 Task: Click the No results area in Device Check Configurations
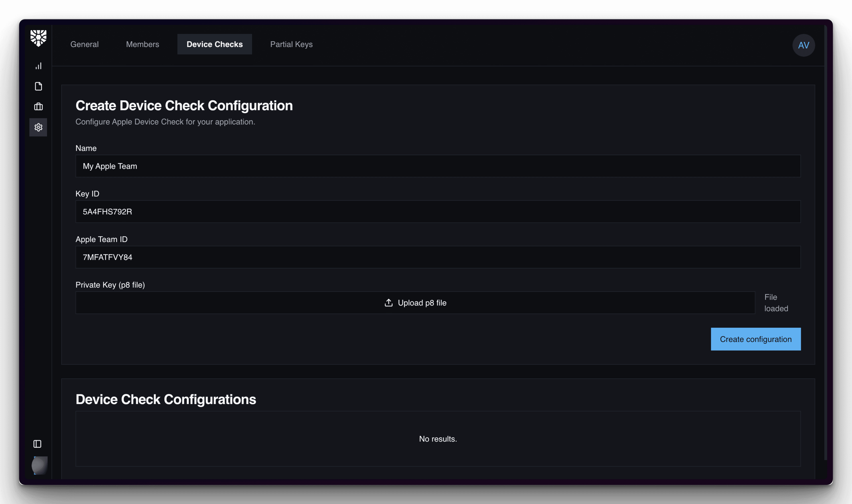coord(438,439)
